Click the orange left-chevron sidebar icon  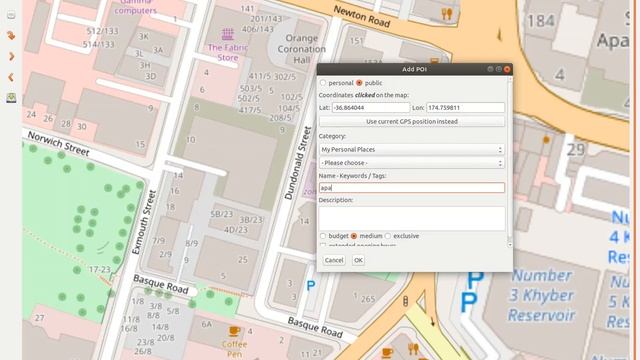pos(11,77)
